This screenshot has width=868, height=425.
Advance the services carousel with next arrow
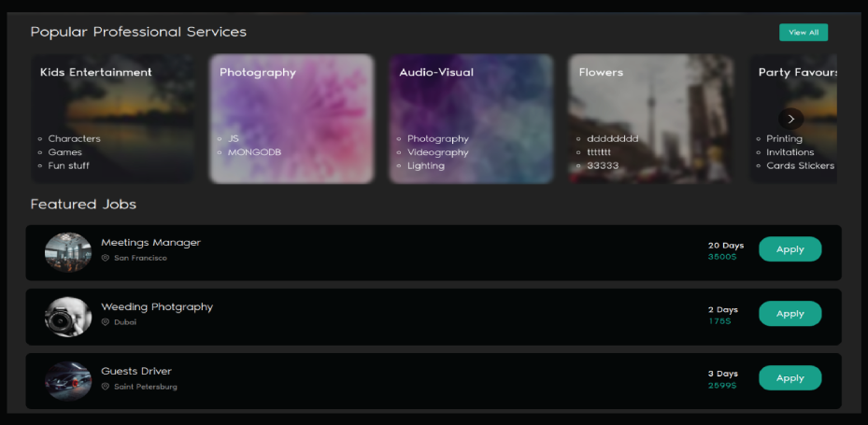coord(790,119)
